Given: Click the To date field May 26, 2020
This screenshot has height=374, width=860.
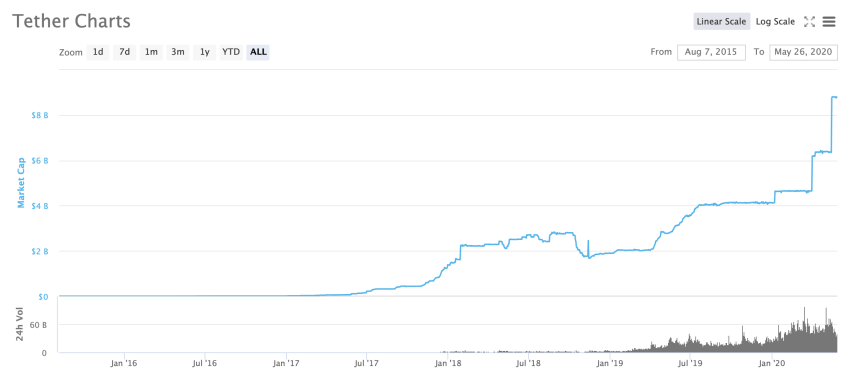Looking at the screenshot, I should click(804, 52).
